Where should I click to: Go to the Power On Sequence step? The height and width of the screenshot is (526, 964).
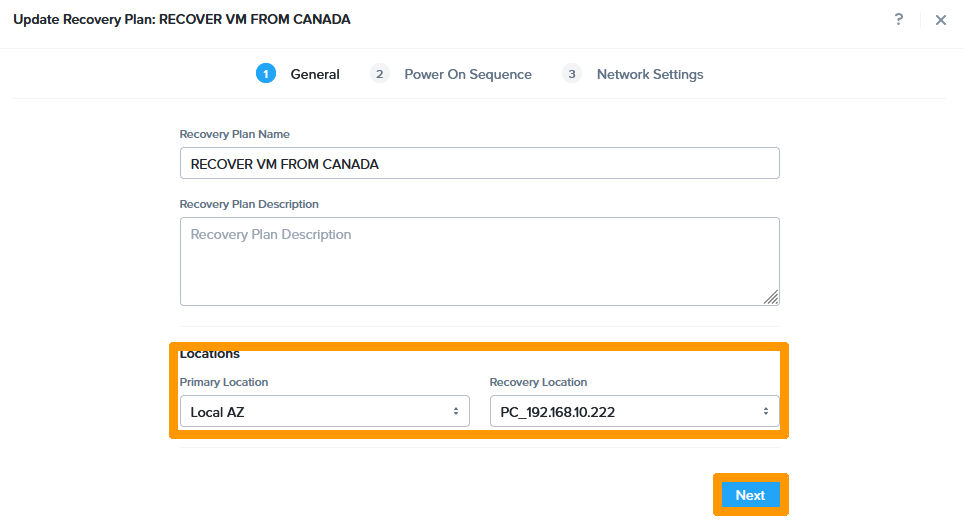click(467, 74)
